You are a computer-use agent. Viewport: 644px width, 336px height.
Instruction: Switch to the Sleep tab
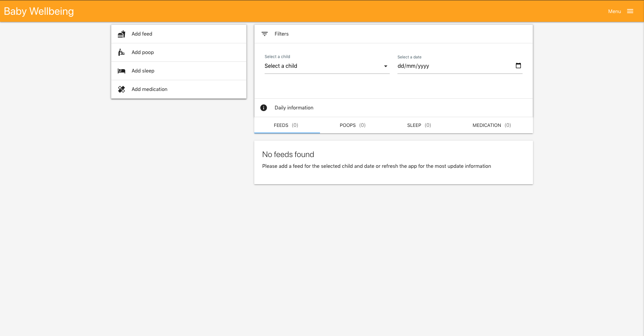(419, 125)
